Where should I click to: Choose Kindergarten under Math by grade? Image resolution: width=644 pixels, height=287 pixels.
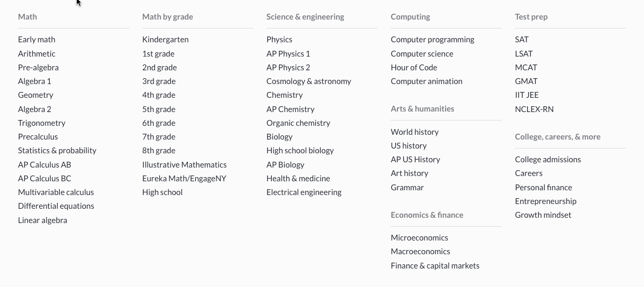click(165, 40)
